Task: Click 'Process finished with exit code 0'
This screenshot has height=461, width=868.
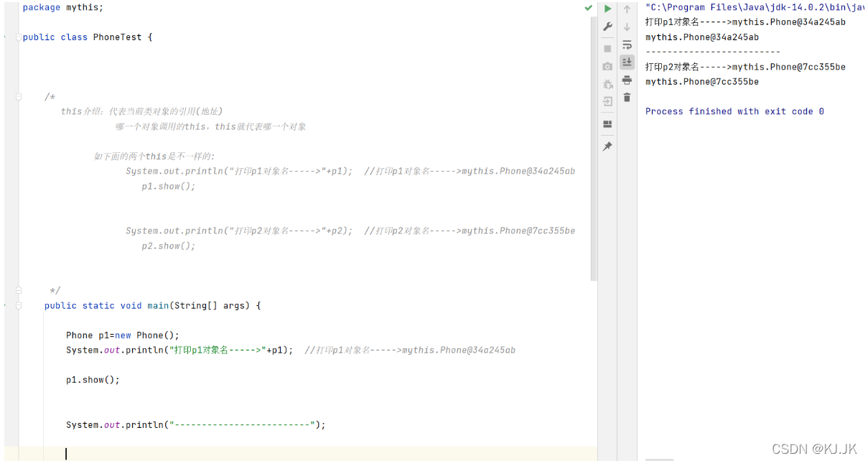Action: point(734,111)
